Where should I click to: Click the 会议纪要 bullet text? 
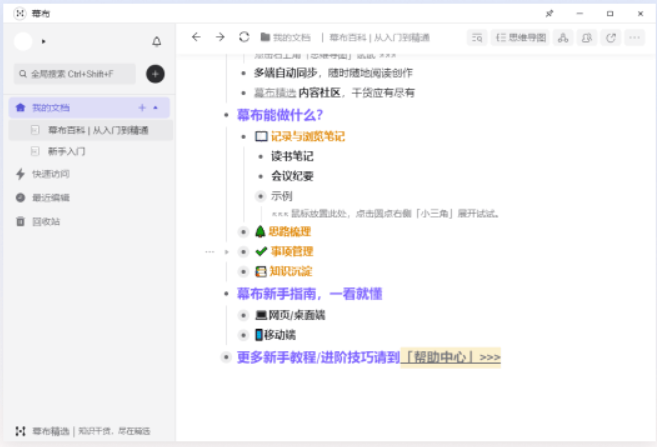click(x=292, y=176)
